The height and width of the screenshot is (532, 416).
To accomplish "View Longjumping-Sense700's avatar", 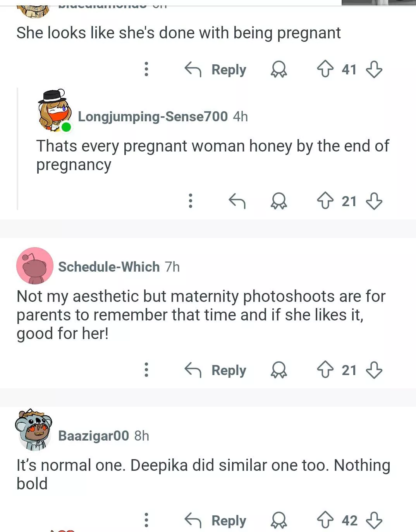I will pyautogui.click(x=54, y=111).
